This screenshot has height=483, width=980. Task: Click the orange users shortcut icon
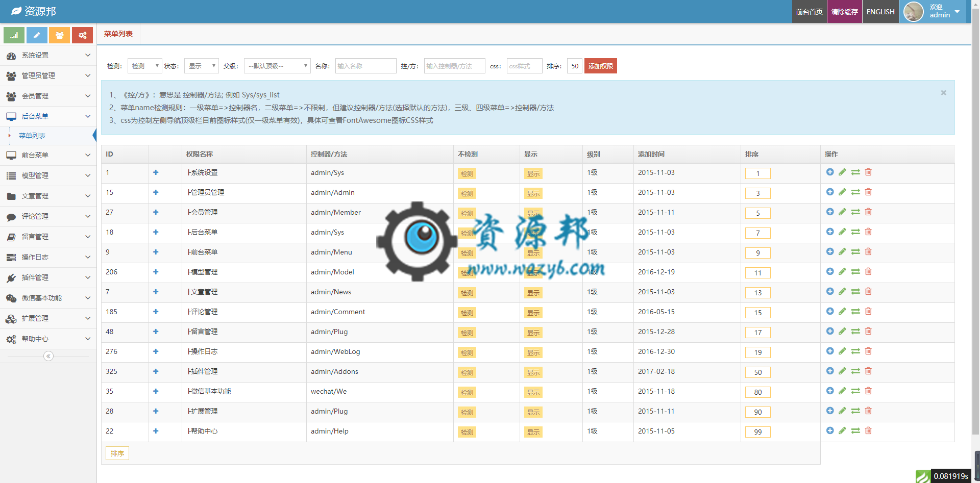click(x=59, y=35)
